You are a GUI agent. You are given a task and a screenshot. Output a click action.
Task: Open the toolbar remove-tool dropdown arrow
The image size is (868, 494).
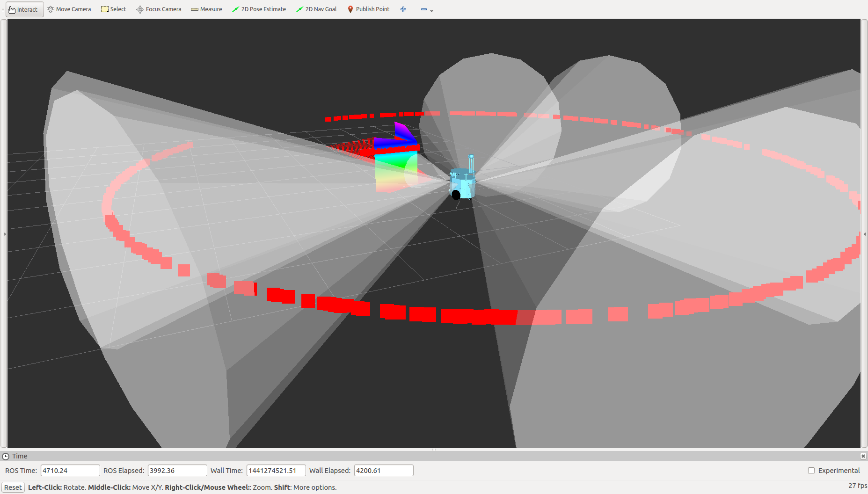coord(431,11)
